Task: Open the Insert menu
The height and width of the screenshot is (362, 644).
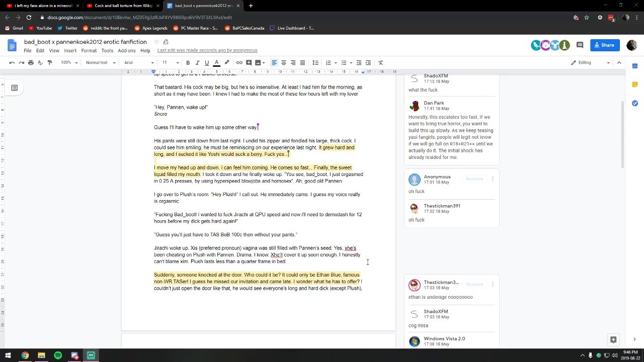Action: pyautogui.click(x=70, y=50)
